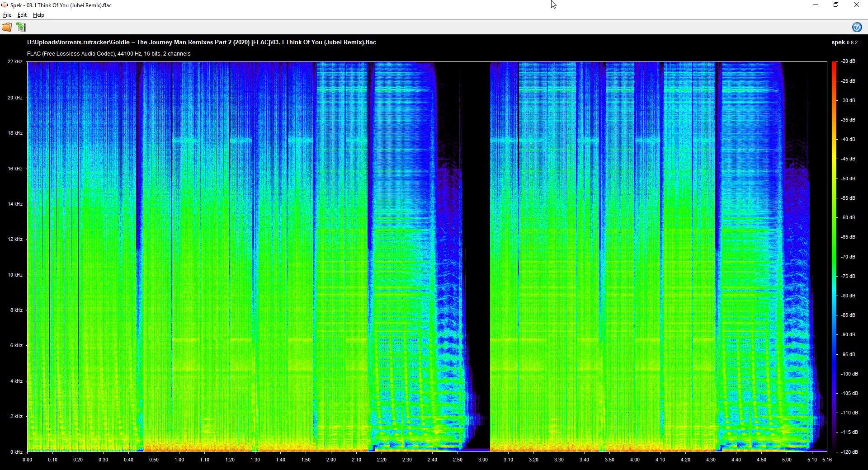Click the spek 0.8.2 version label
This screenshot has width=868, height=470.
844,42
